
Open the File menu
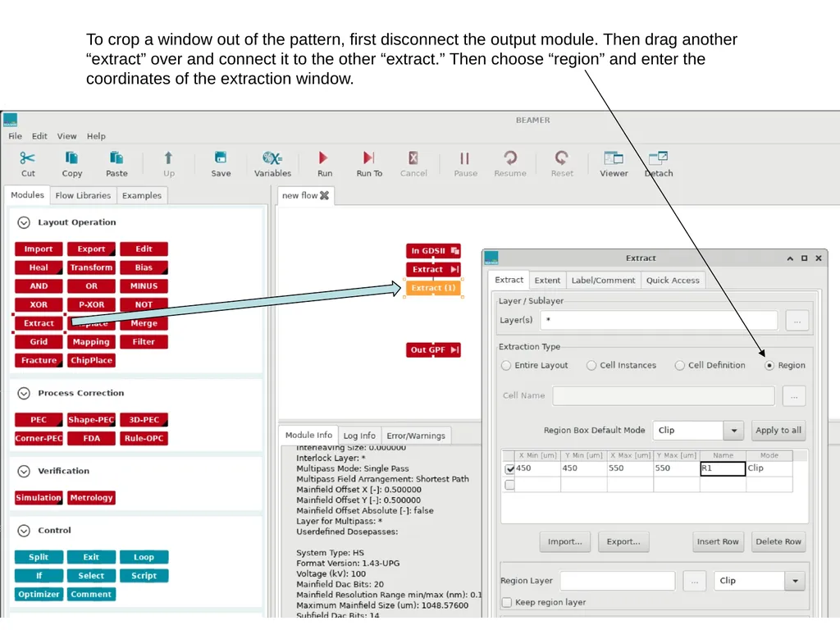(15, 136)
